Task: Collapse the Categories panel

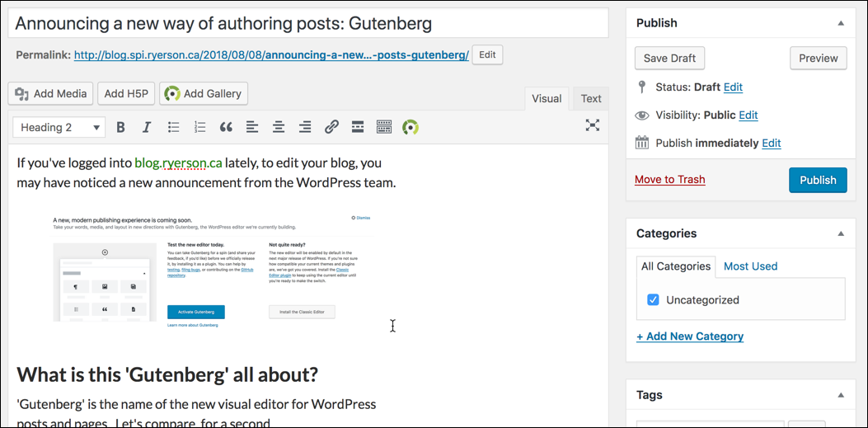Action: [x=841, y=233]
